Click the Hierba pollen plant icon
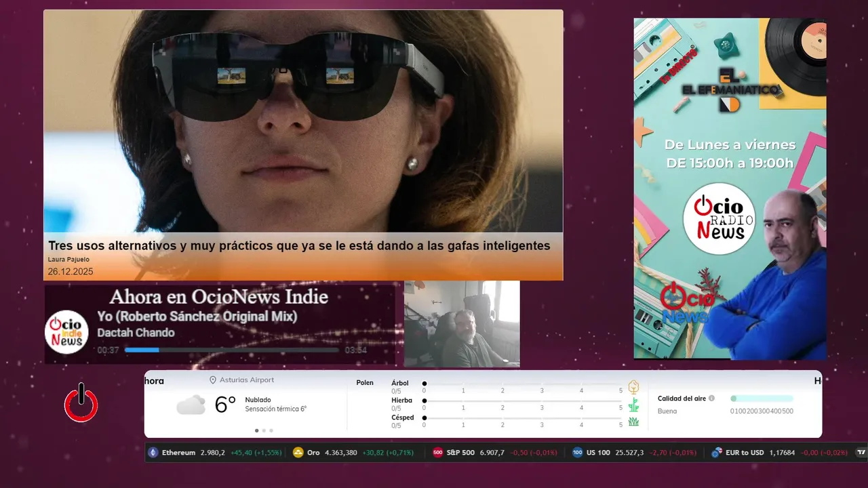This screenshot has height=488, width=868. 633,405
